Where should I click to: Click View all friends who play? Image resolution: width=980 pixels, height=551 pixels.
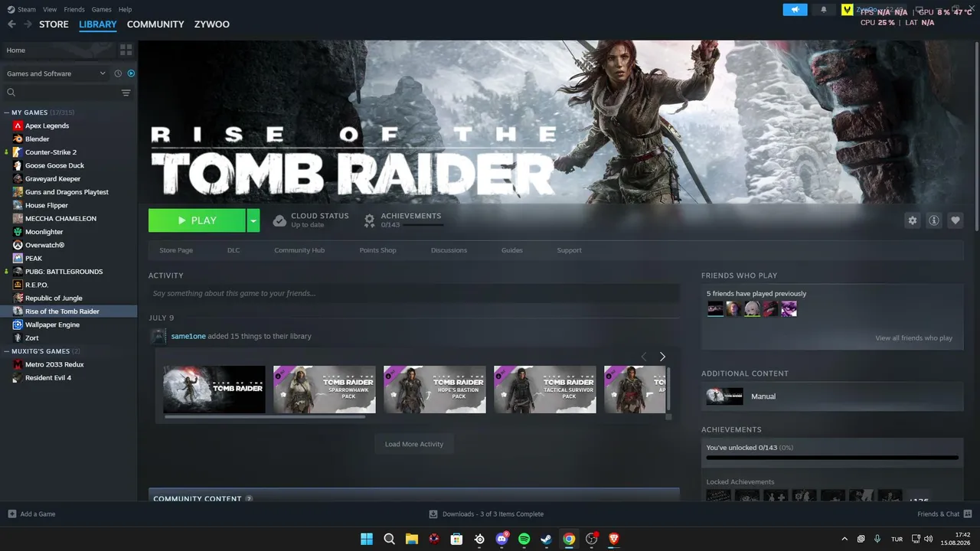914,338
